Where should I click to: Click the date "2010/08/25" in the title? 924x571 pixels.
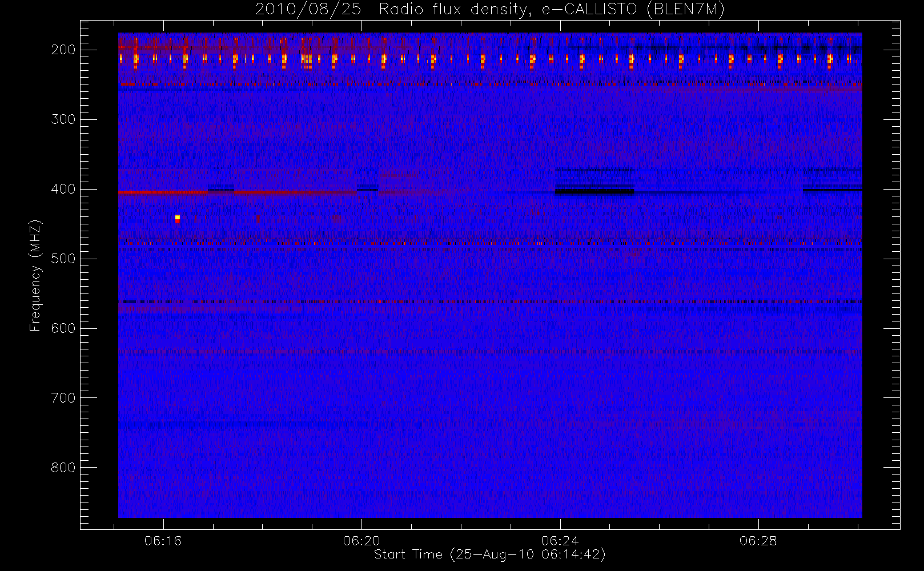pos(308,10)
